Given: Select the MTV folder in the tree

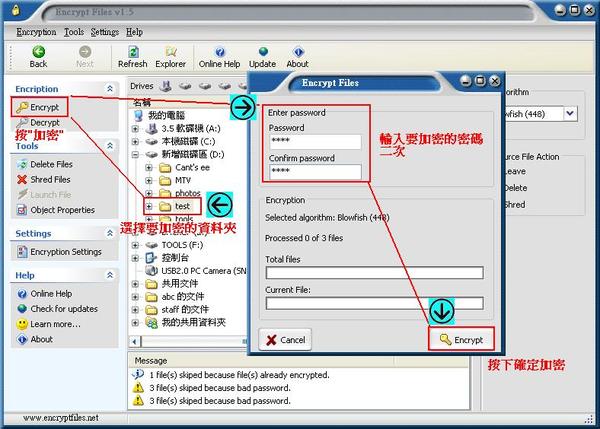Looking at the screenshot, I should 175,180.
